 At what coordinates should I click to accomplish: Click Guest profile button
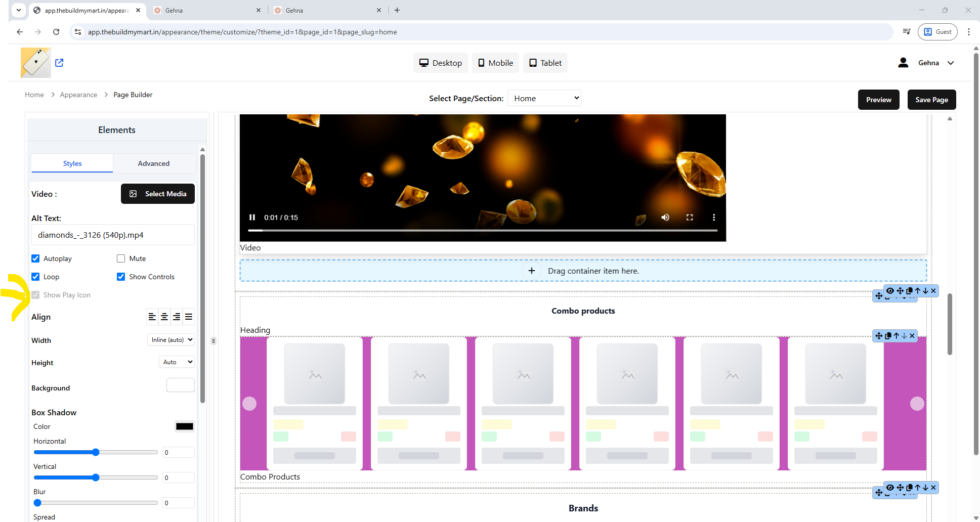tap(938, 32)
